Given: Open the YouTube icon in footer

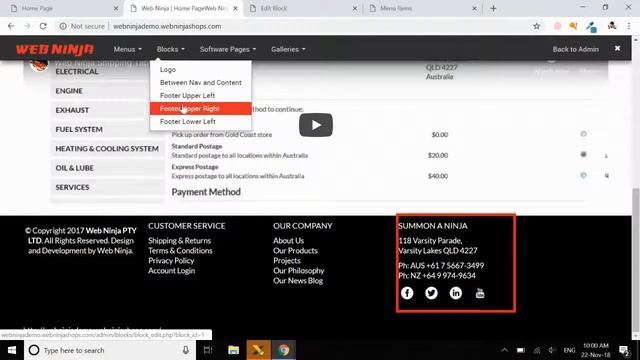Looking at the screenshot, I should point(480,293).
